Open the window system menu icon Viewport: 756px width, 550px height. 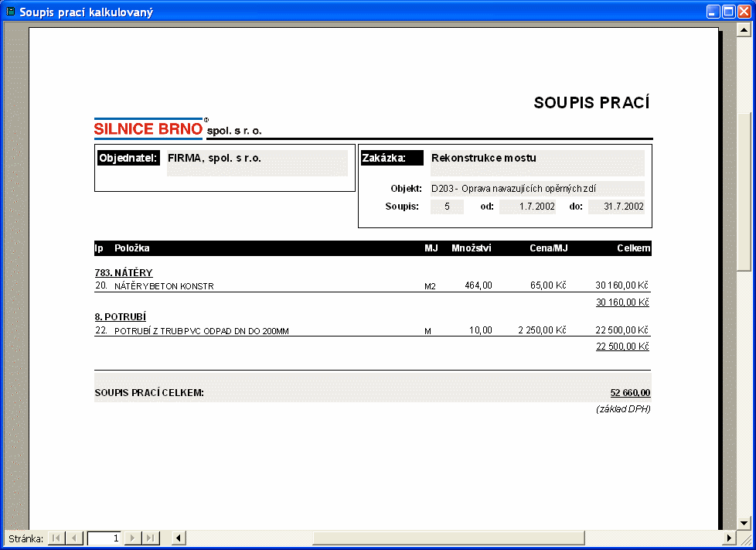(10, 12)
